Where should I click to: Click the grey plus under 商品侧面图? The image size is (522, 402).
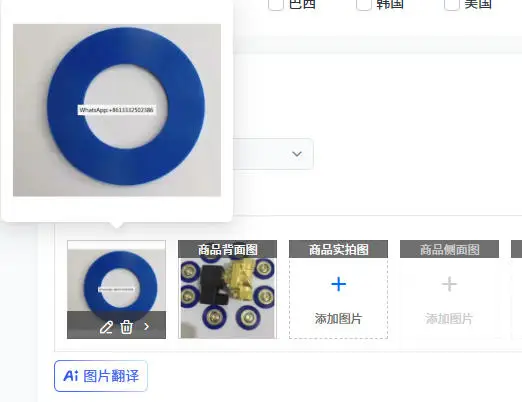[x=449, y=284]
